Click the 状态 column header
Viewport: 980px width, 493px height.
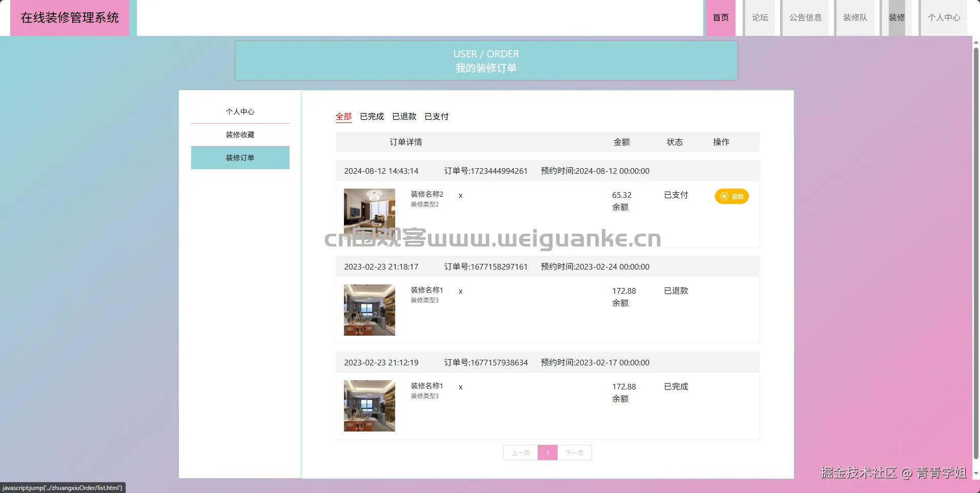pos(675,142)
